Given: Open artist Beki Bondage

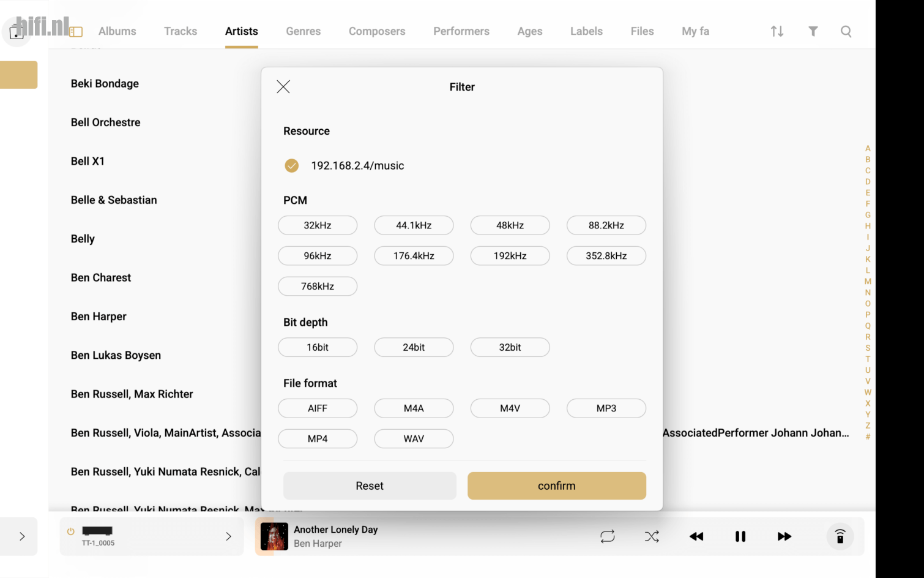Looking at the screenshot, I should (105, 84).
